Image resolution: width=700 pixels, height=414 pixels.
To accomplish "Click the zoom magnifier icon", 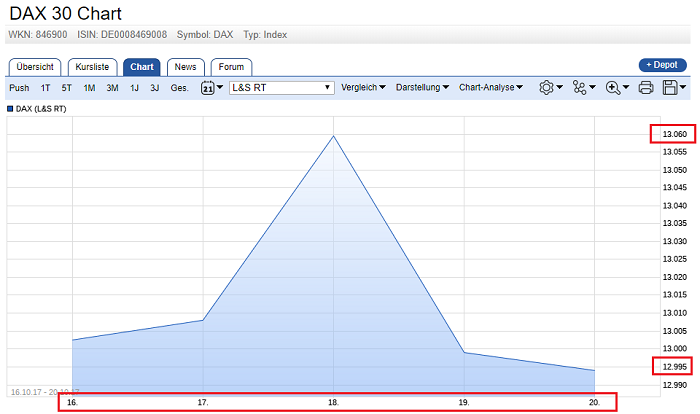I will click(x=612, y=88).
